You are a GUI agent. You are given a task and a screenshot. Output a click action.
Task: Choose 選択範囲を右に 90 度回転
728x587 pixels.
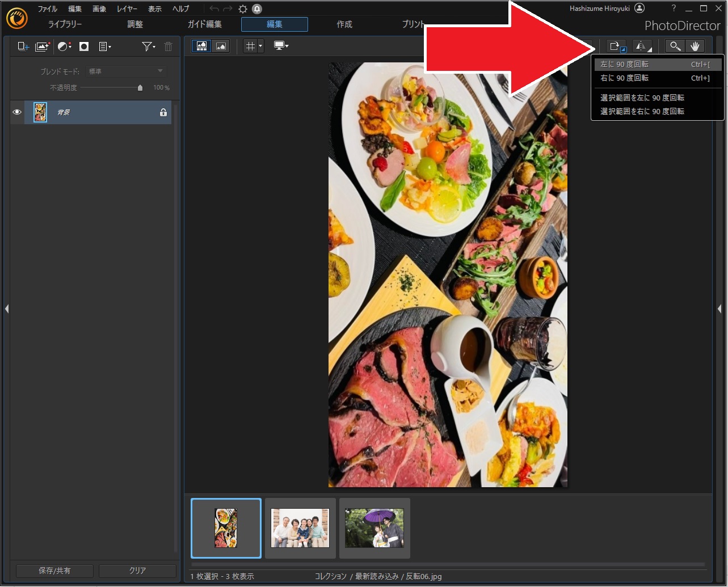[x=658, y=112]
